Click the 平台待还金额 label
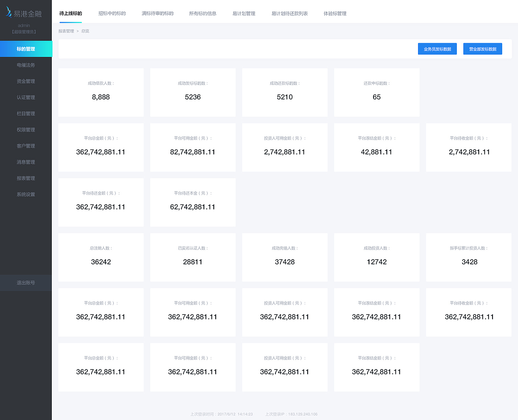This screenshot has width=518, height=420. click(101, 193)
